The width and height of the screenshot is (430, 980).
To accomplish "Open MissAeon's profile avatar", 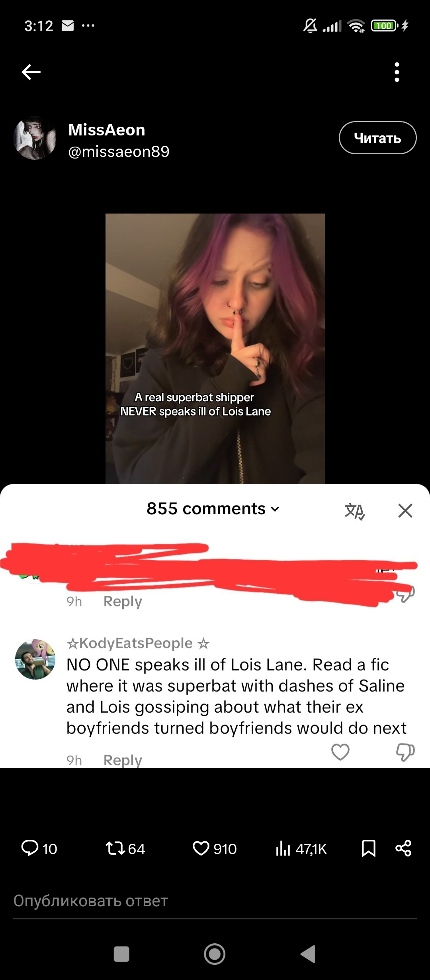I will 35,138.
